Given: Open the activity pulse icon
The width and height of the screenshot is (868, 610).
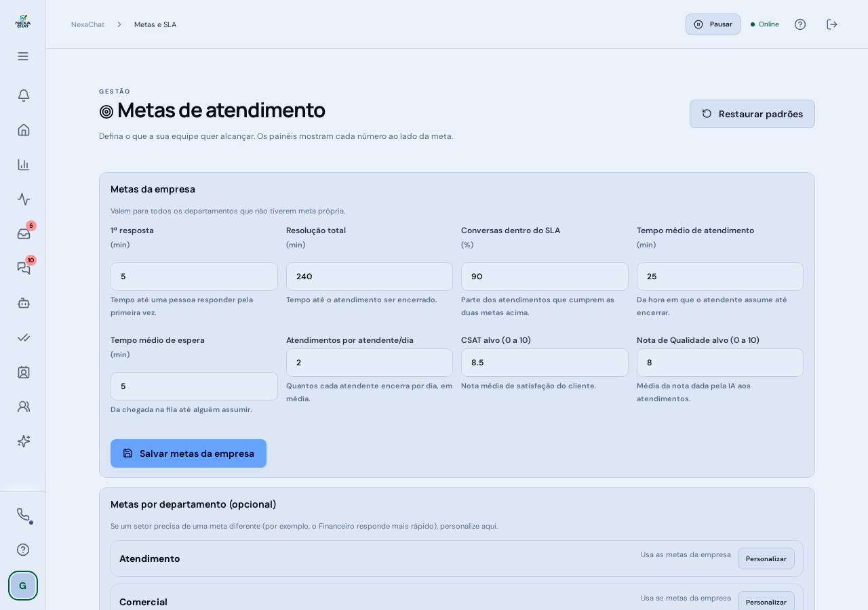Looking at the screenshot, I should 24,199.
